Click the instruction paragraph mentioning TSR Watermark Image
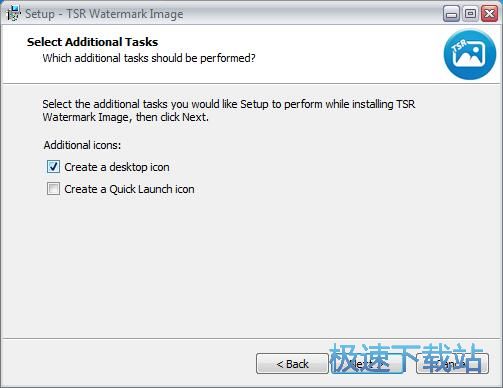Viewport: 503px width, 388px height. pos(229,111)
